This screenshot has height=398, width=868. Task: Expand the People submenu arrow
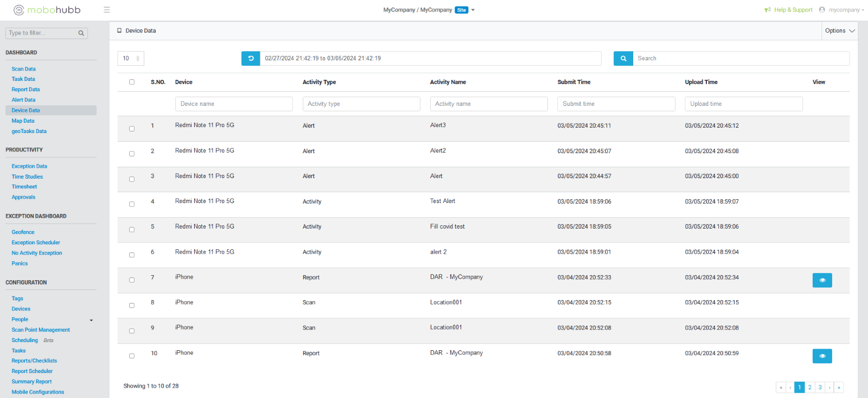pyautogui.click(x=91, y=320)
